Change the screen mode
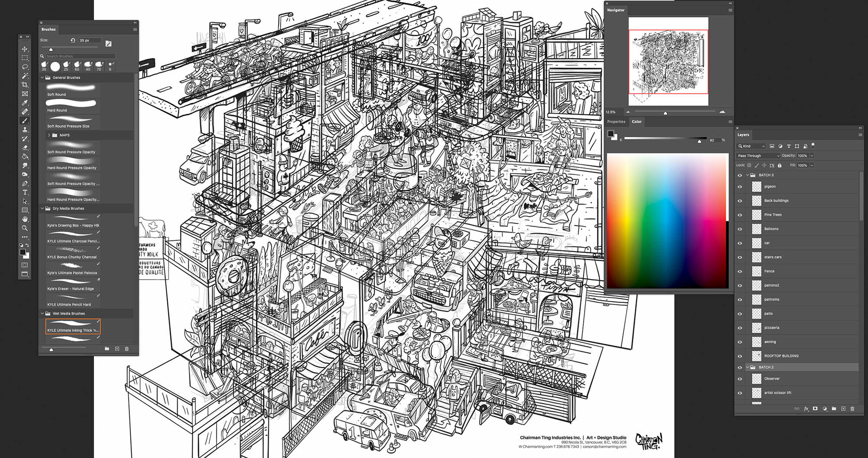This screenshot has height=458, width=868. (x=24, y=274)
